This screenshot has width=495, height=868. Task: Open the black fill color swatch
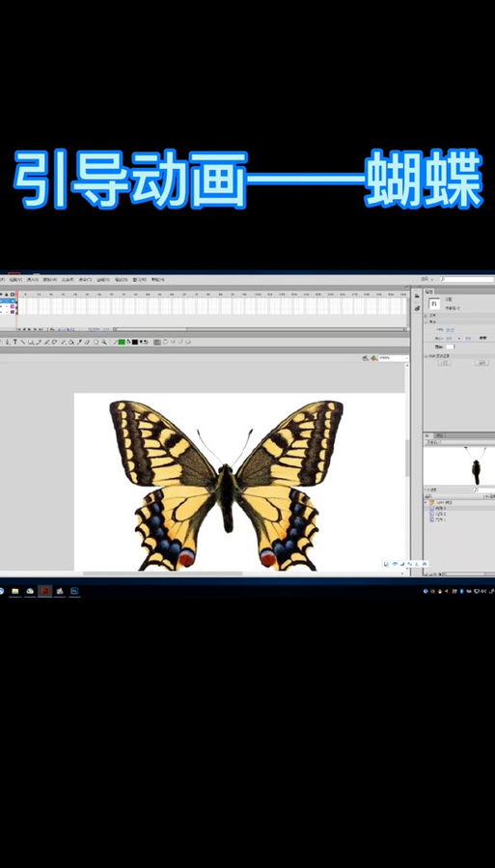tap(134, 342)
